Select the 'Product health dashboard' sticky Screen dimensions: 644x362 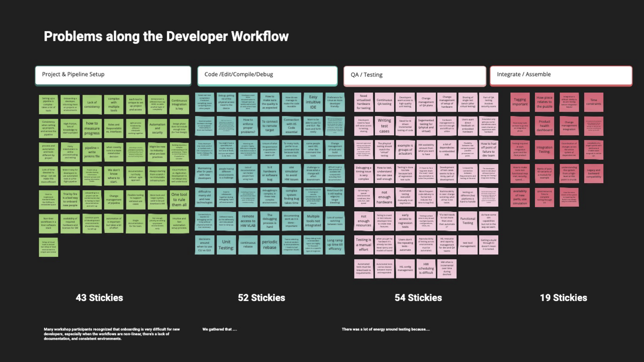[544, 126]
